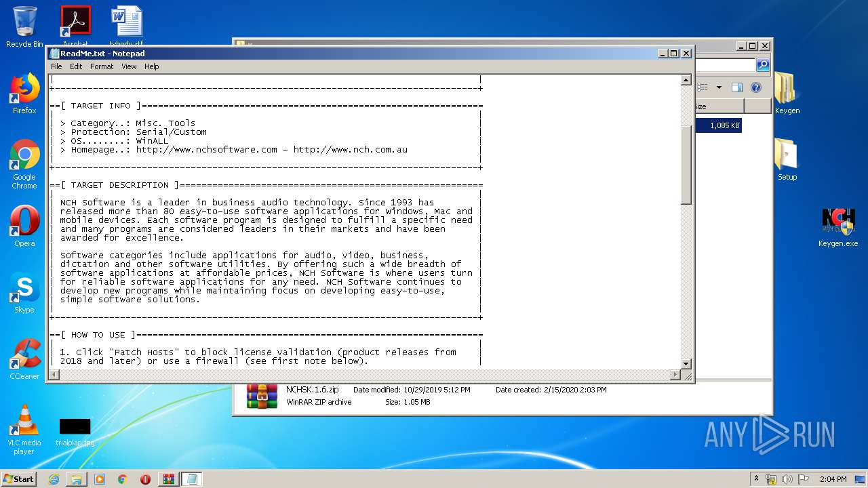Open the Keygen folder on the desktop

pos(787,94)
